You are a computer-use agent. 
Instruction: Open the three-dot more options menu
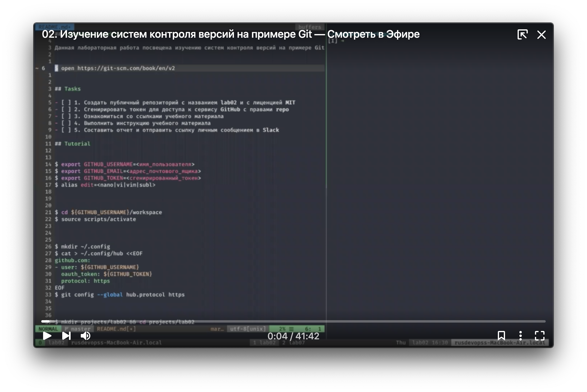pyautogui.click(x=521, y=335)
